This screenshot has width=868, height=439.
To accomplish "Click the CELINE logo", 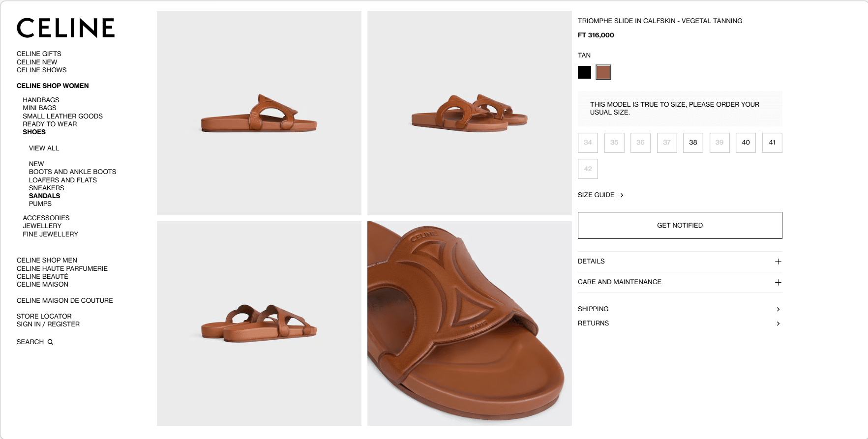I will tap(65, 28).
